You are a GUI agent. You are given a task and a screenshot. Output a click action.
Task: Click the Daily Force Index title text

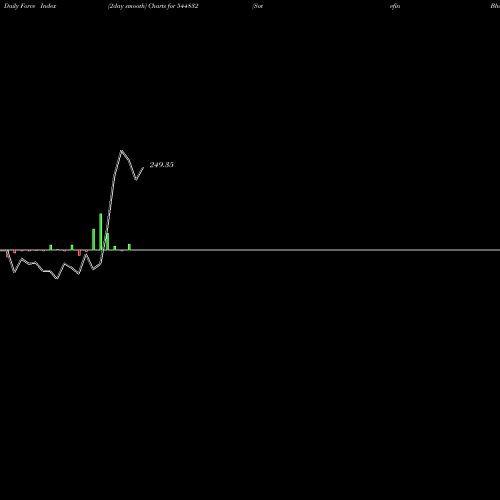(30, 6)
